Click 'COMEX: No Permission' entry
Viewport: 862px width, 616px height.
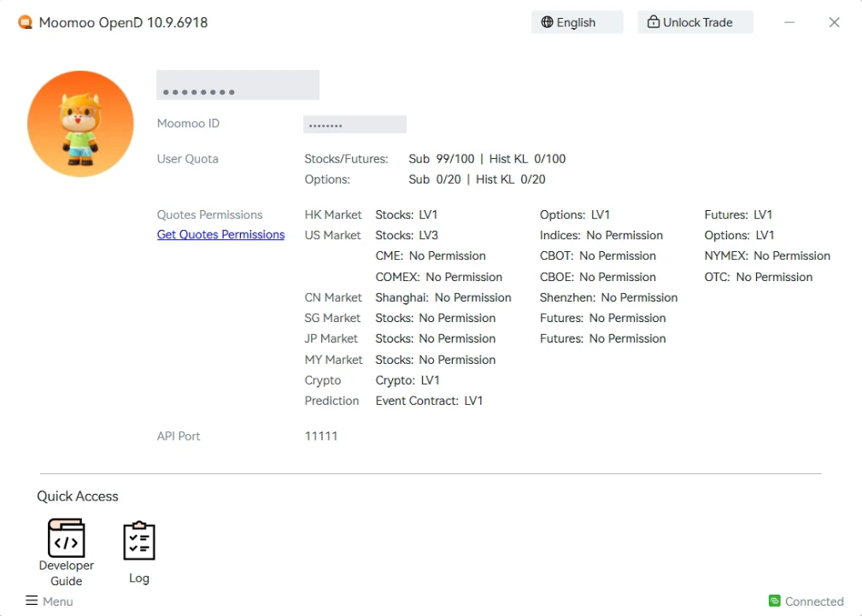439,277
